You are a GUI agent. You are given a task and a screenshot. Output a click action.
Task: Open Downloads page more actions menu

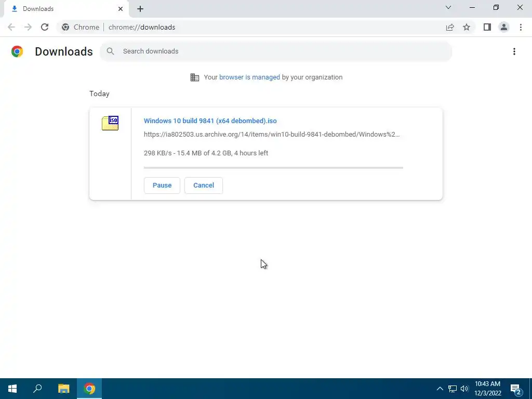[x=514, y=51]
